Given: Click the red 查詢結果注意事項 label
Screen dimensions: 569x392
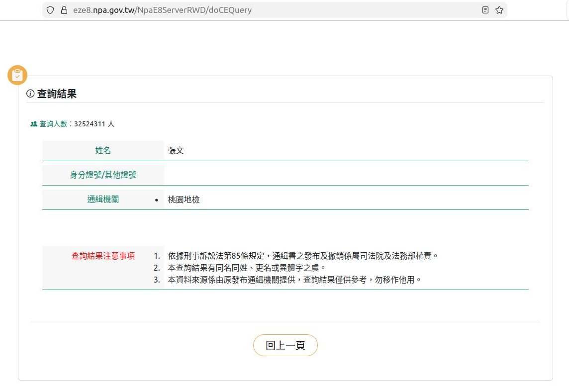Looking at the screenshot, I should coord(103,256).
